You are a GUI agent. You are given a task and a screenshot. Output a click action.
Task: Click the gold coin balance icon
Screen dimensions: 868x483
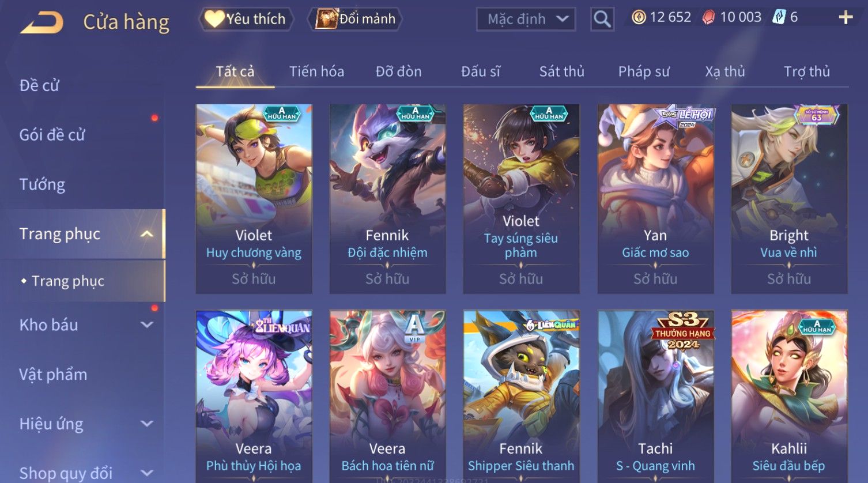coord(639,17)
